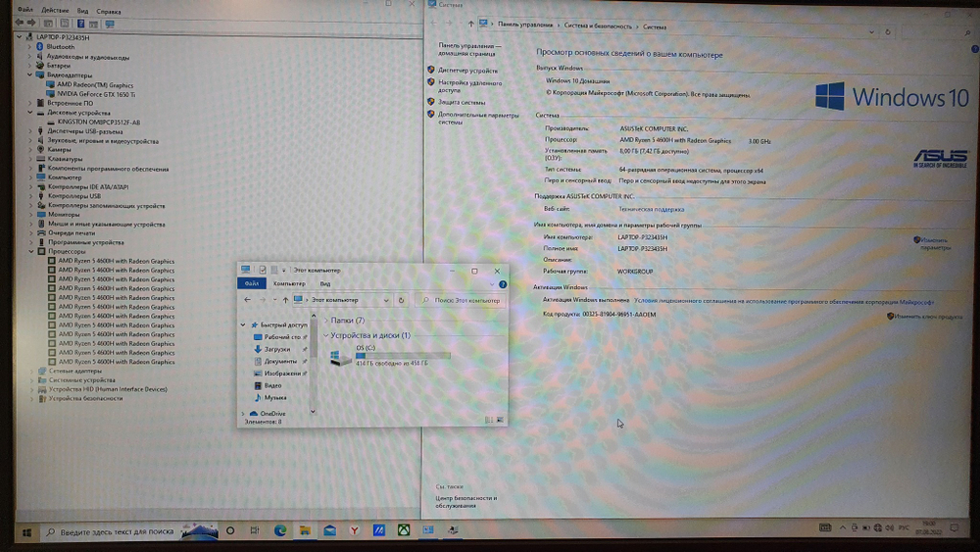
Task: Open Центр безопасности и обслуживания link
Action: coord(465,501)
